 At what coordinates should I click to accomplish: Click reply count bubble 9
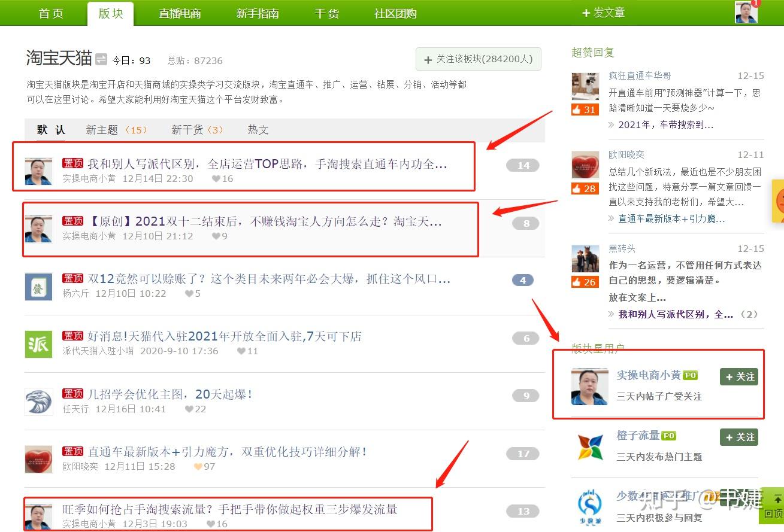click(x=526, y=395)
